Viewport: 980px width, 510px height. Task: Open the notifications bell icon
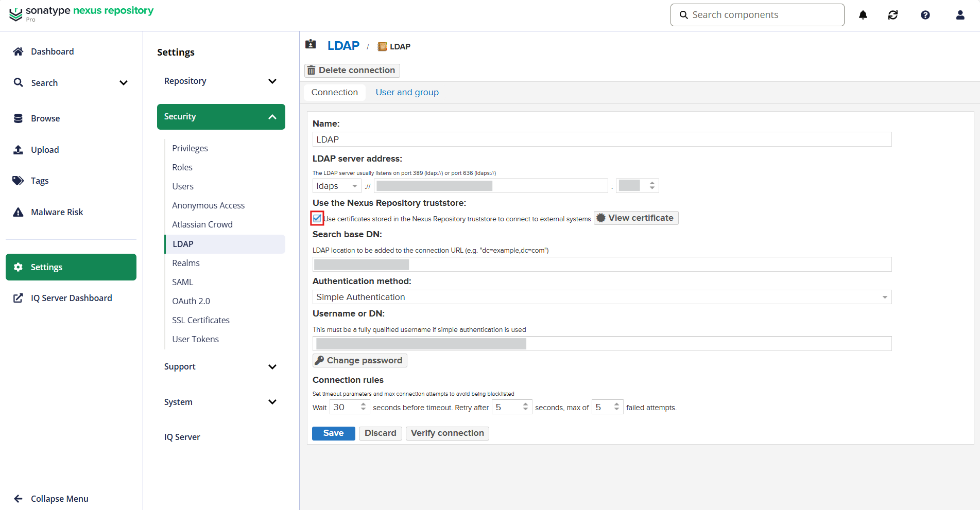pyautogui.click(x=863, y=15)
